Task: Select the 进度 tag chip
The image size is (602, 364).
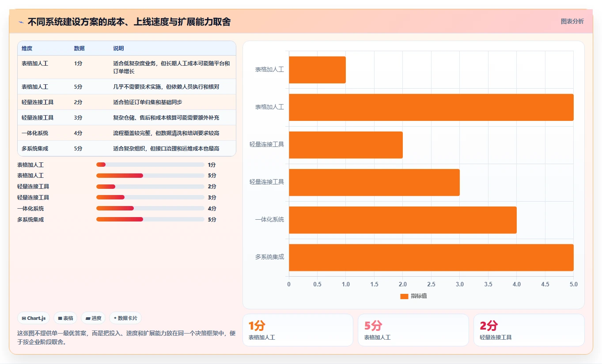Action: click(93, 318)
